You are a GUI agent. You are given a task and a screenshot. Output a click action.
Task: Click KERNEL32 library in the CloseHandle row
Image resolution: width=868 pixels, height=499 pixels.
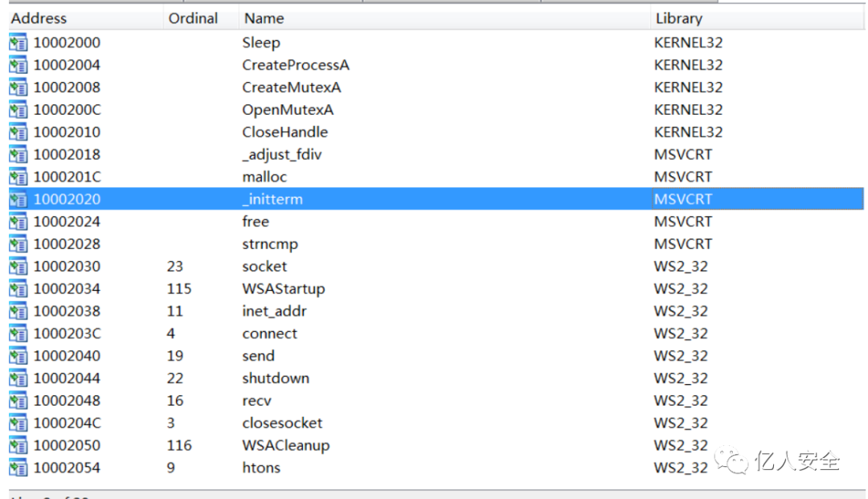[688, 133]
